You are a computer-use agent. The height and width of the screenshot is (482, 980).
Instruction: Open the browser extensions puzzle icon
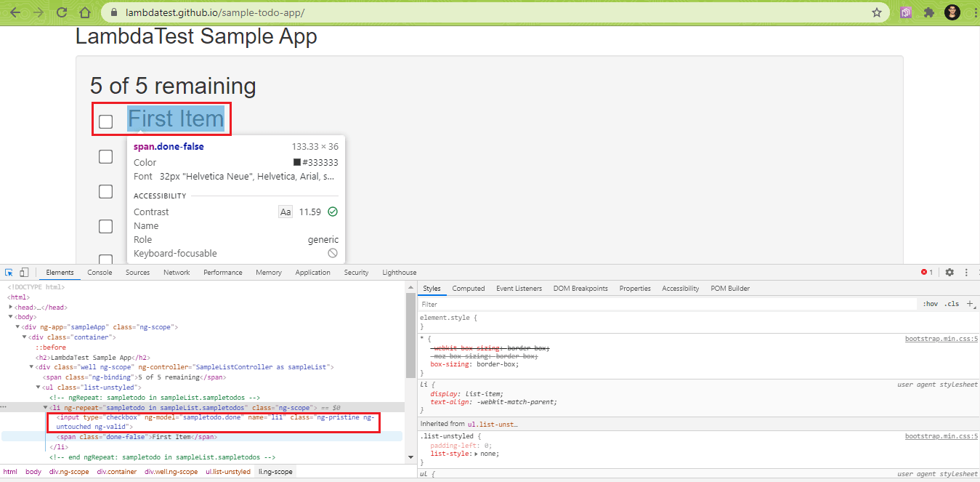(928, 12)
